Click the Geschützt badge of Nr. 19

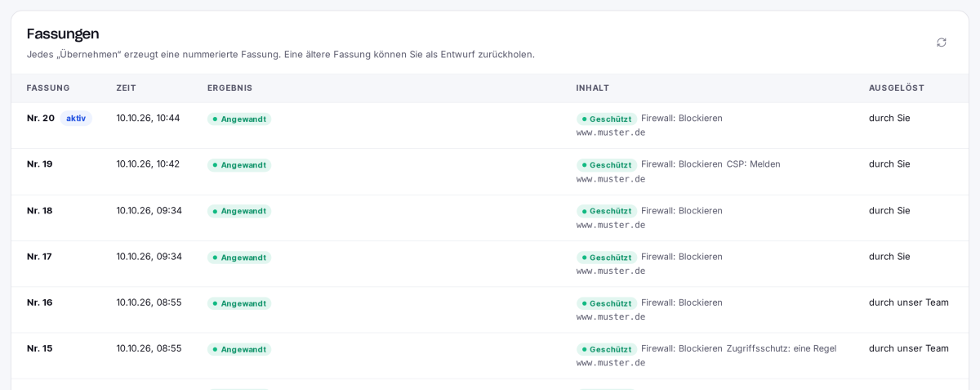(607, 165)
